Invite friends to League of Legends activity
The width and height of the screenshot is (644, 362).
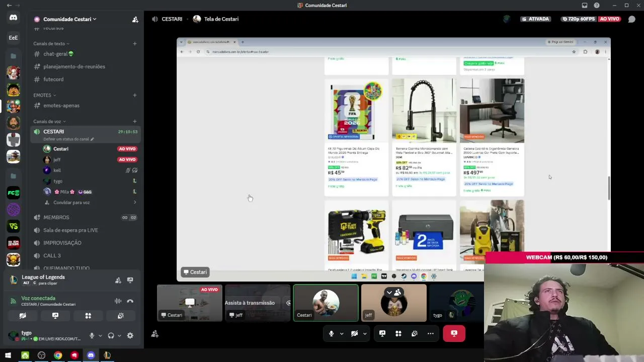tap(118, 280)
